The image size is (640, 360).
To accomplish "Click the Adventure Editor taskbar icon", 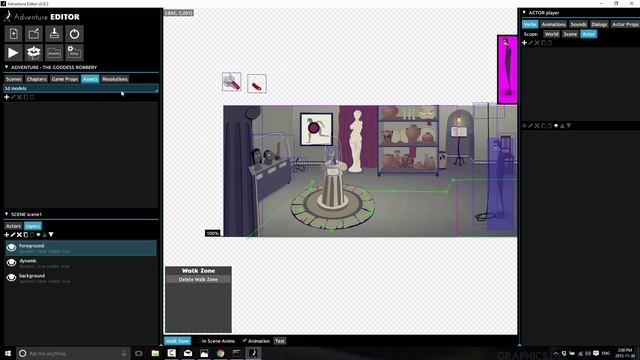I will [253, 353].
